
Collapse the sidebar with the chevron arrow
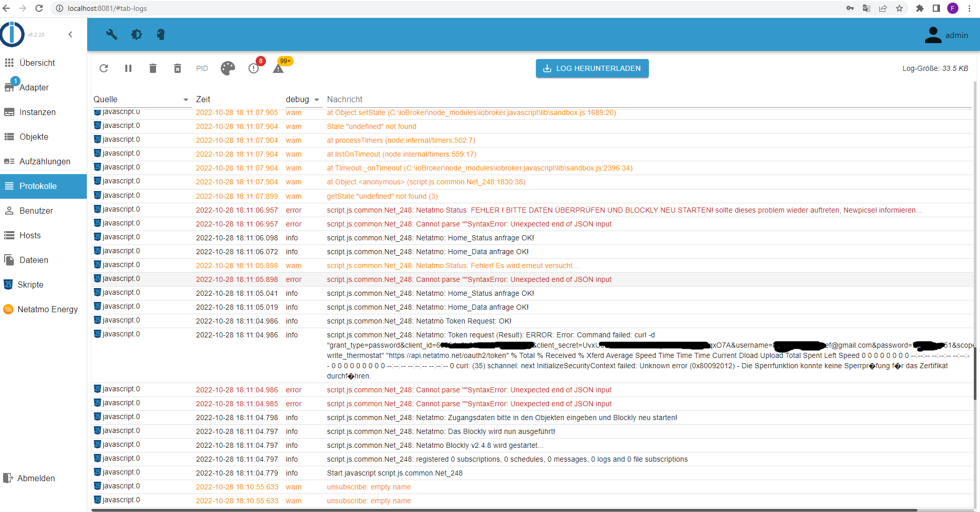coord(70,34)
